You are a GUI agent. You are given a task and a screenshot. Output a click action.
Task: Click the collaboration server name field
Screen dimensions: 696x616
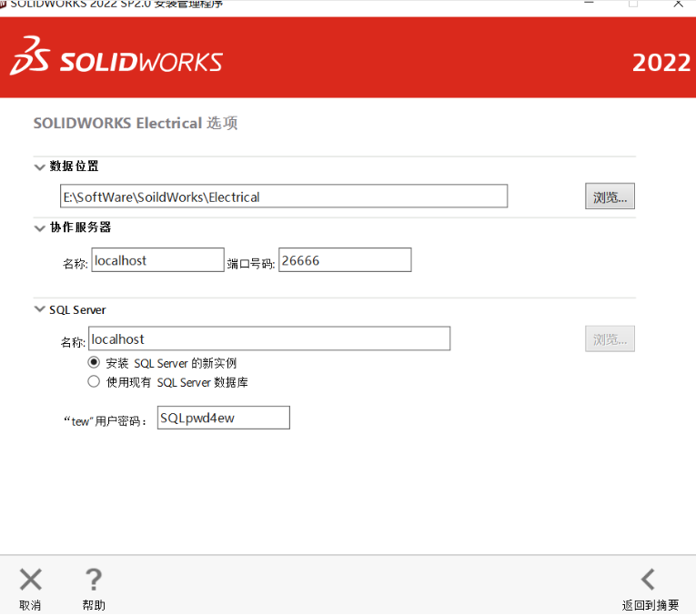pyautogui.click(x=157, y=260)
